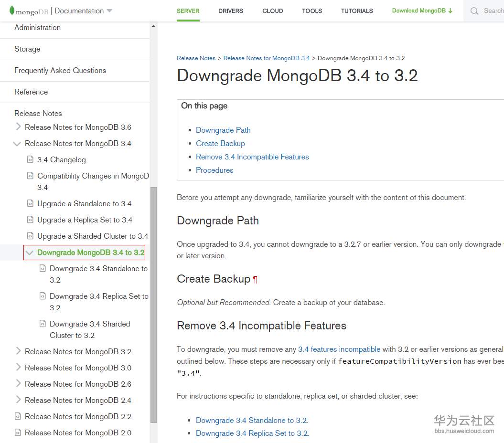This screenshot has width=504, height=443.
Task: Click the sidebar scrollbar thumb
Action: pos(154,305)
